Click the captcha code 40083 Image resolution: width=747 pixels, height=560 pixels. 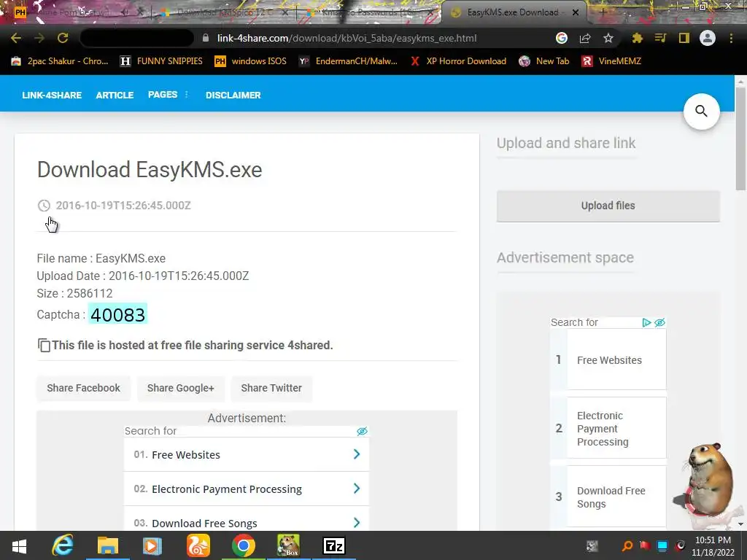[117, 314]
